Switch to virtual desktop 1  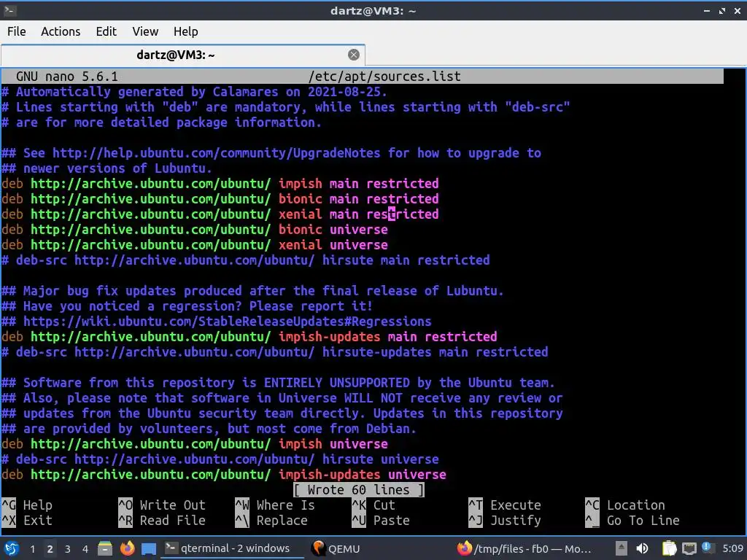tap(32, 549)
